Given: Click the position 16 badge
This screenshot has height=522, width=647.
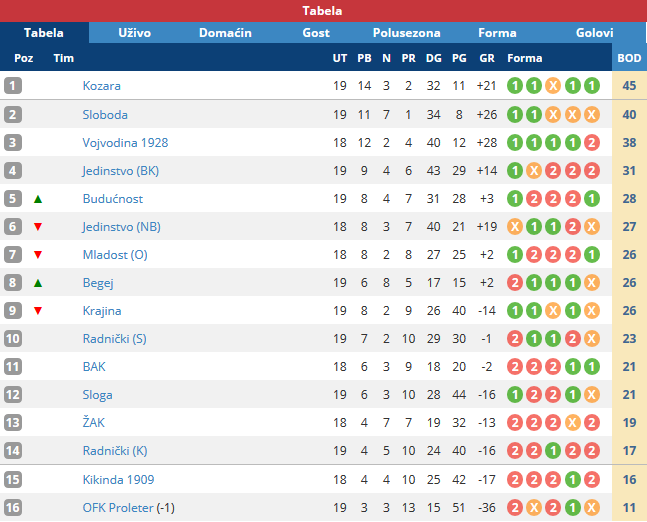Looking at the screenshot, I should tap(13, 508).
